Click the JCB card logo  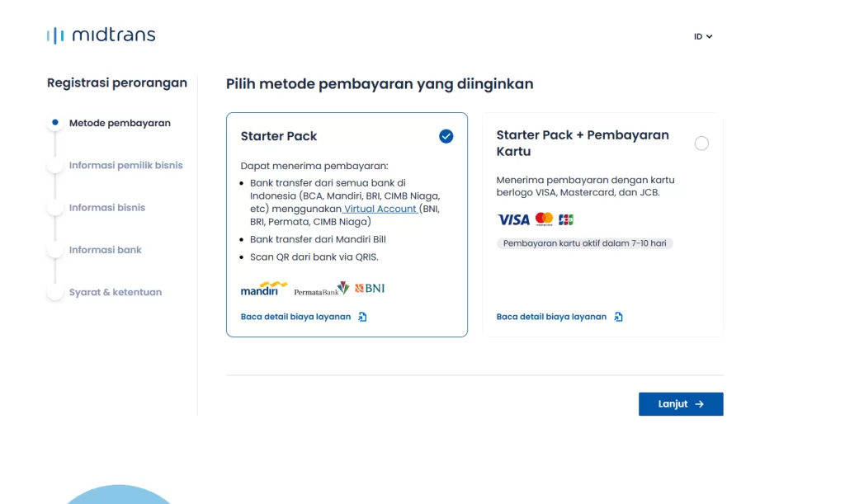[566, 219]
